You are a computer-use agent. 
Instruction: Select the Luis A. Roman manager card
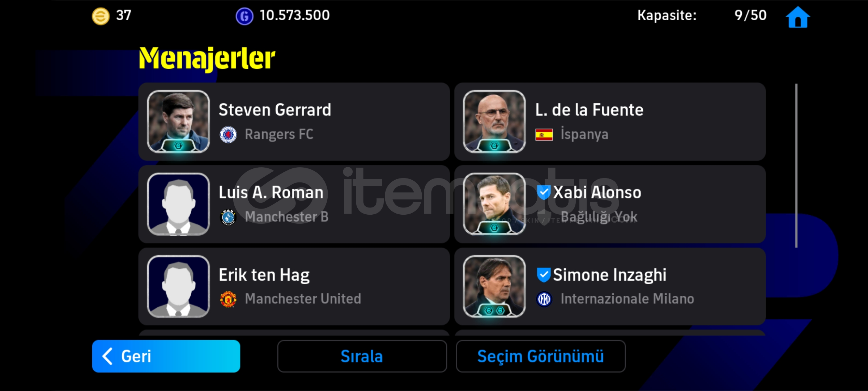click(x=294, y=204)
